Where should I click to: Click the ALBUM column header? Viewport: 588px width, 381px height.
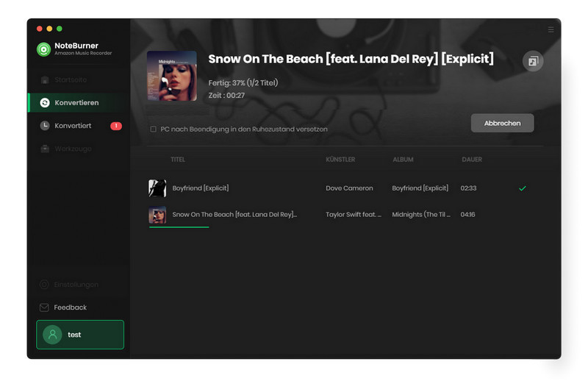pyautogui.click(x=403, y=160)
